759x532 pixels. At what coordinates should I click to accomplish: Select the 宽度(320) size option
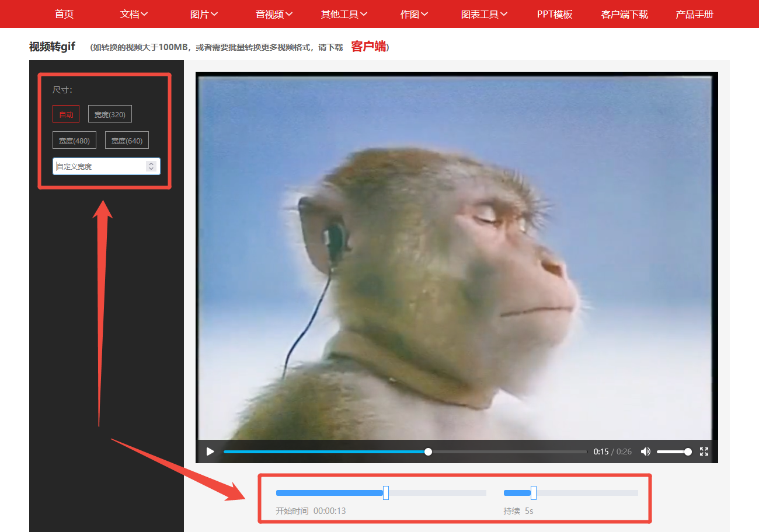coord(110,114)
